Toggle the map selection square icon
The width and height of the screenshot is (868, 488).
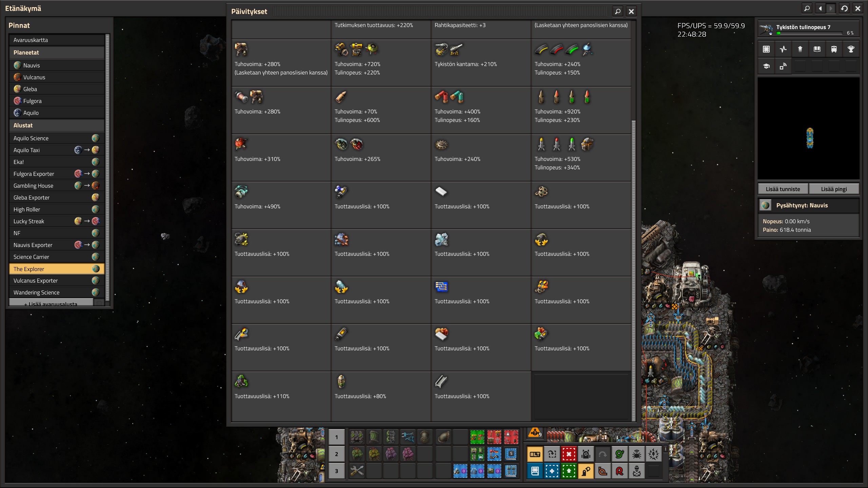click(766, 49)
